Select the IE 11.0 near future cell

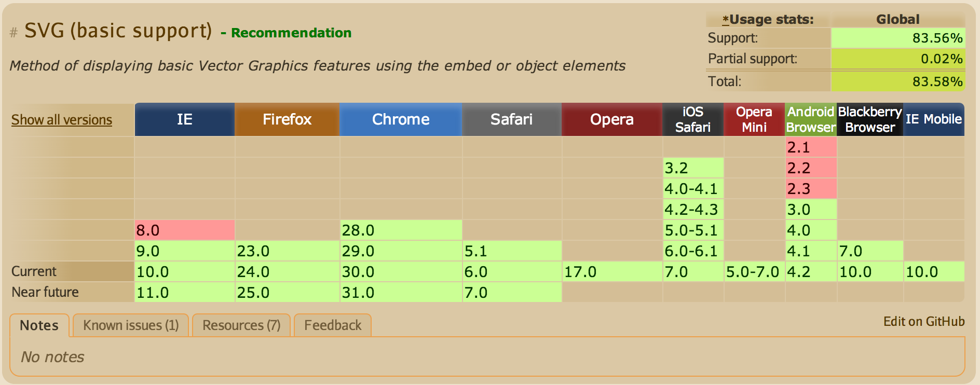pyautogui.click(x=185, y=292)
